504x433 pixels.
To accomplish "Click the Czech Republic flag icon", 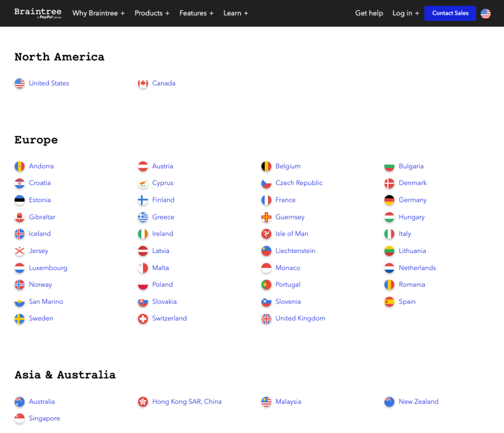I will coord(266,183).
